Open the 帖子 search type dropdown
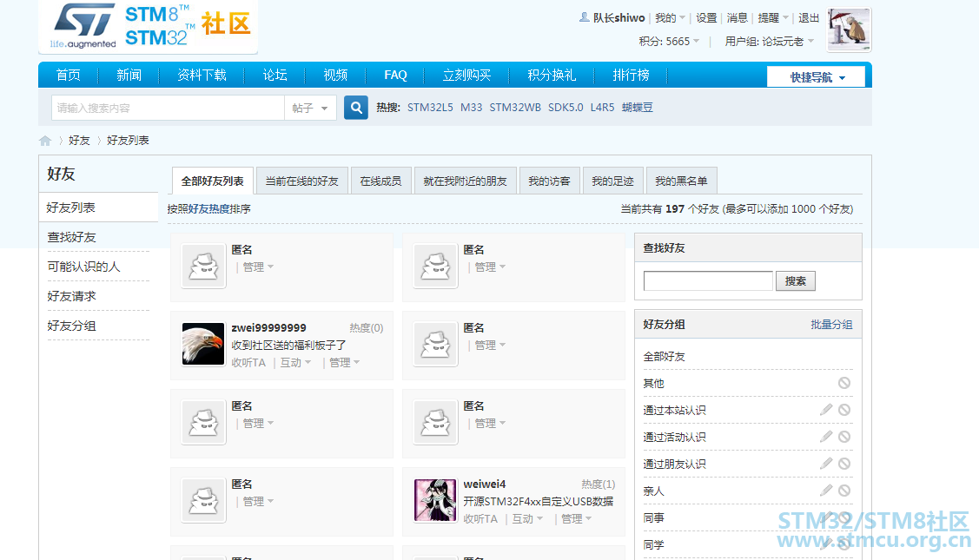979x560 pixels. pos(310,108)
